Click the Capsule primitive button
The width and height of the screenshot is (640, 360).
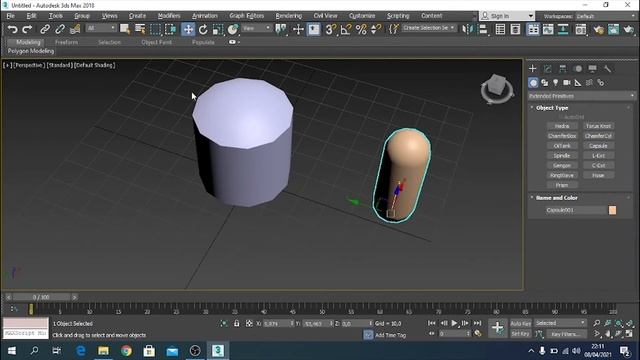[x=598, y=146]
